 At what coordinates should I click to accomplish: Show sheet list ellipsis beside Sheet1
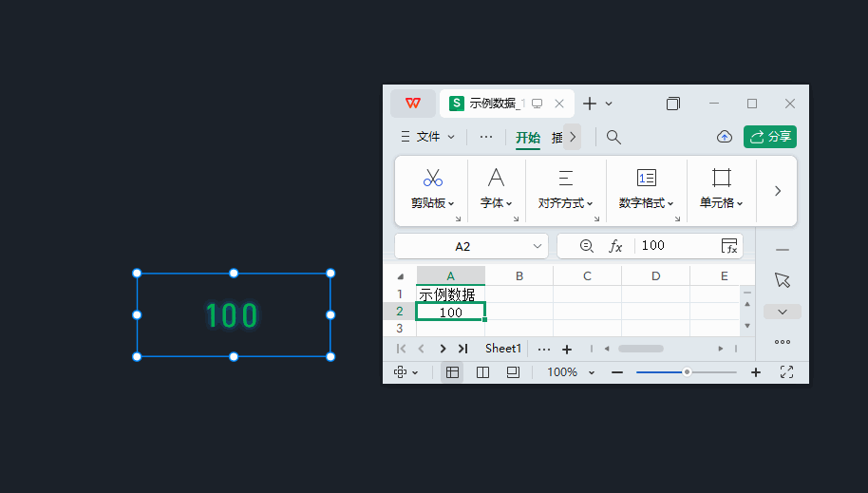[x=544, y=349]
